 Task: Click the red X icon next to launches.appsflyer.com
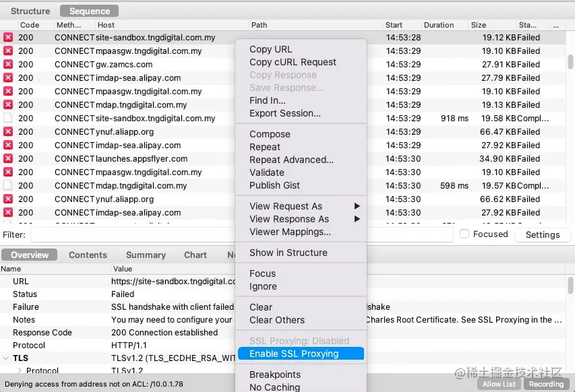point(7,159)
